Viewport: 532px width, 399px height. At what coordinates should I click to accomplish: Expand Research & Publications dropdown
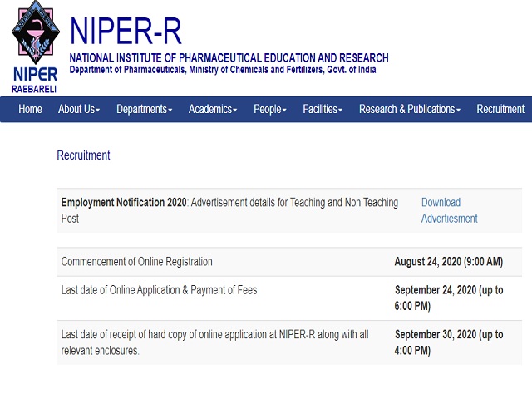click(x=410, y=109)
